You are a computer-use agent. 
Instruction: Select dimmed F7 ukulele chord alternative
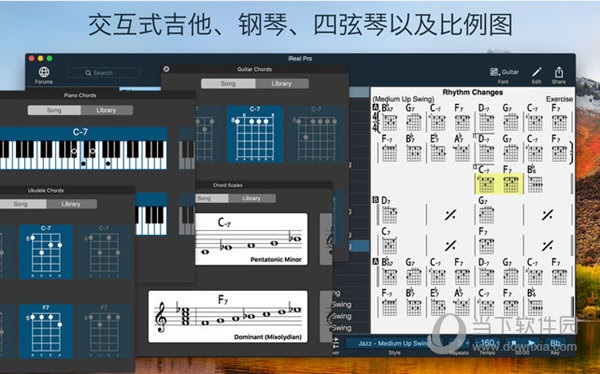click(104, 332)
